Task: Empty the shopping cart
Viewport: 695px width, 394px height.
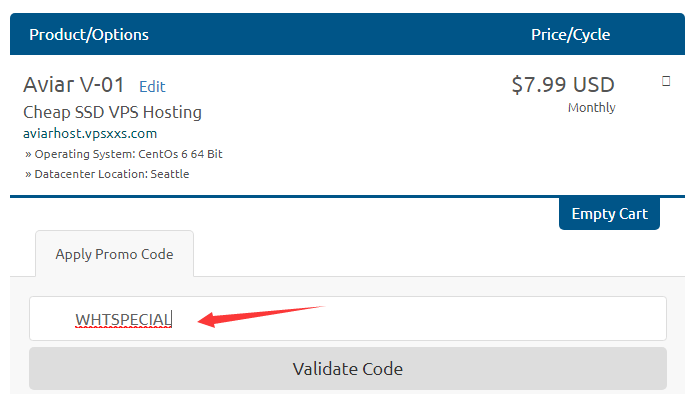Action: [x=609, y=214]
